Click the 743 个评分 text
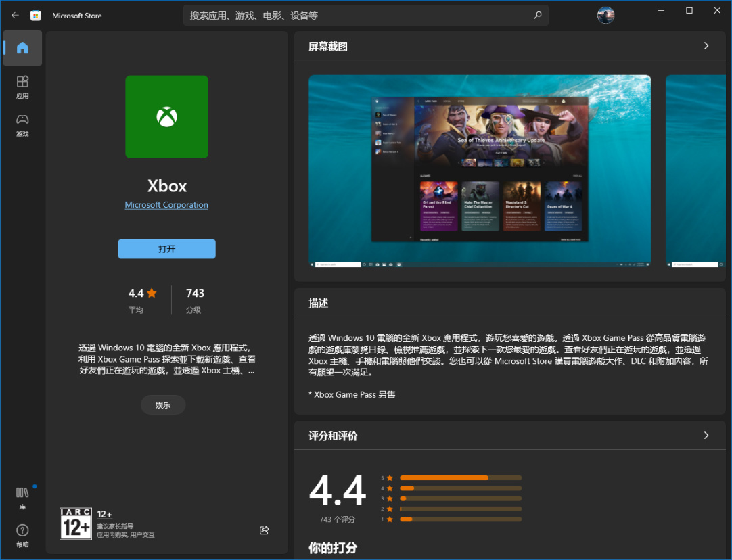Image resolution: width=732 pixels, height=560 pixels. tap(337, 519)
